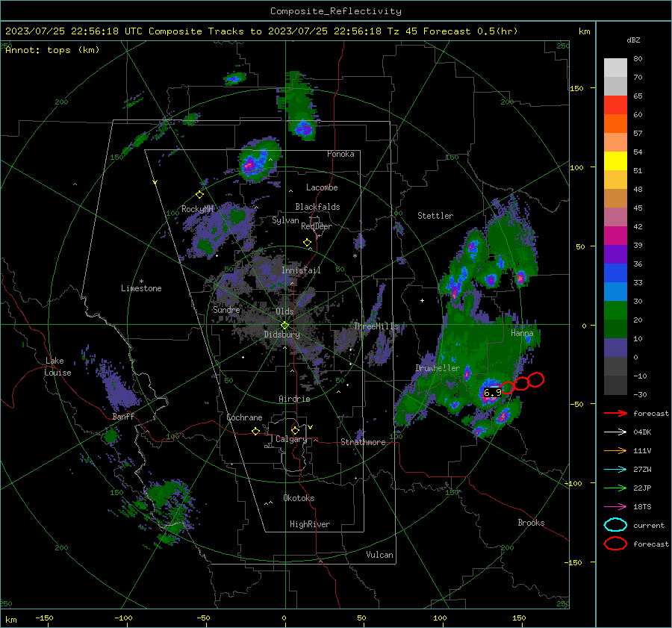Screen dimensions: 672x628
Task: Click the storm cell north of Sylvan, west of Ponoka
Action: click(x=258, y=160)
